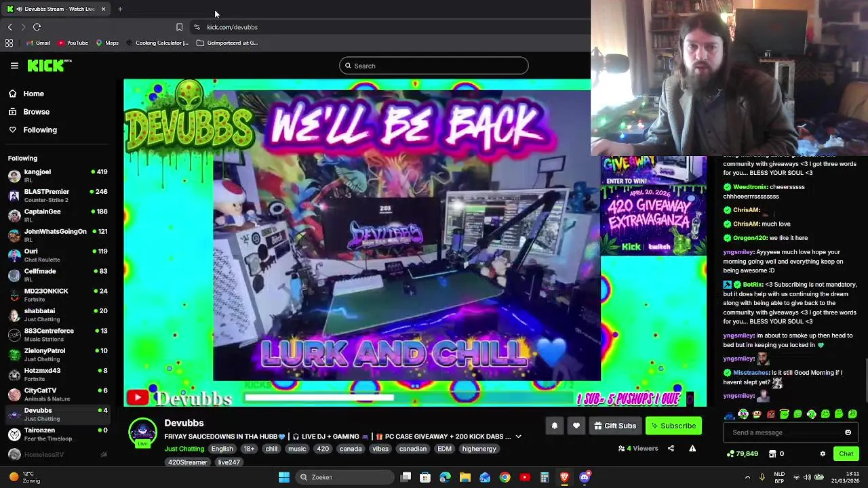Show hidden system tray icons chevron
Viewport: 868px width, 488px height.
747,477
